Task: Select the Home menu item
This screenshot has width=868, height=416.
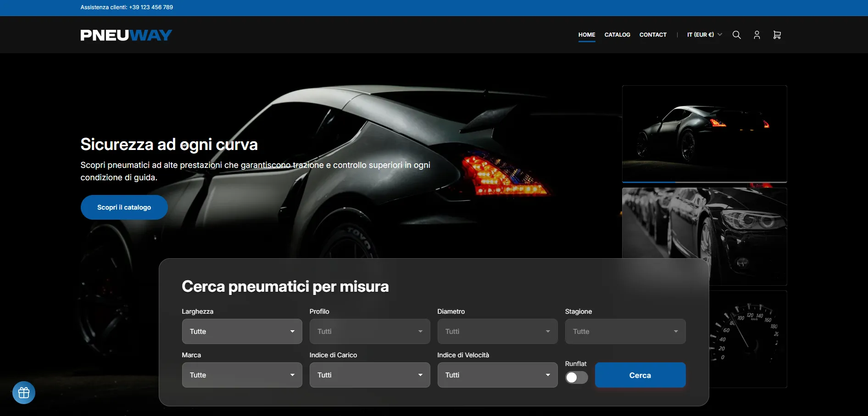Action: click(x=586, y=35)
